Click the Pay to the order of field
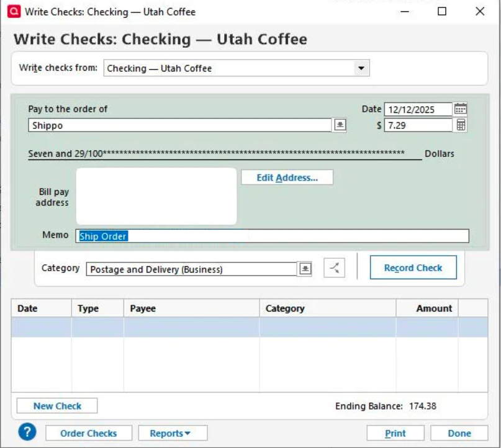 pyautogui.click(x=180, y=125)
